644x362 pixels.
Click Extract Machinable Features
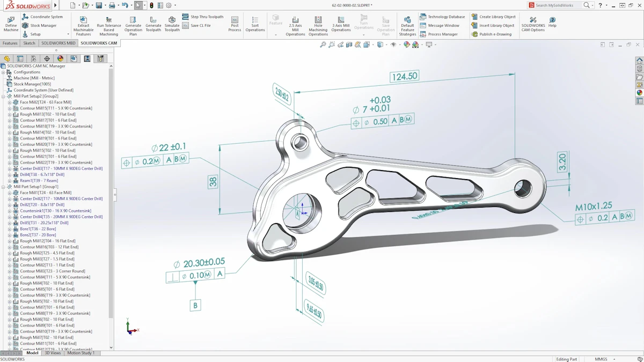pyautogui.click(x=83, y=26)
